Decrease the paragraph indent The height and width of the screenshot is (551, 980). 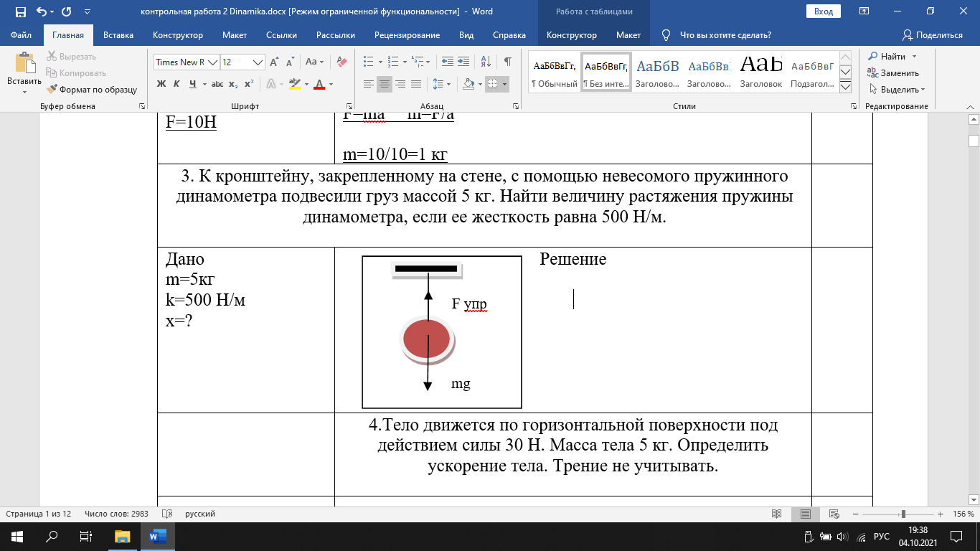447,62
